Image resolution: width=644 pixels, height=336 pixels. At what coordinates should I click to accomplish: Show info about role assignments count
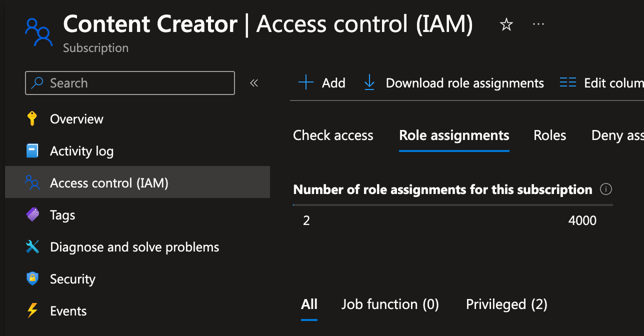tap(606, 189)
